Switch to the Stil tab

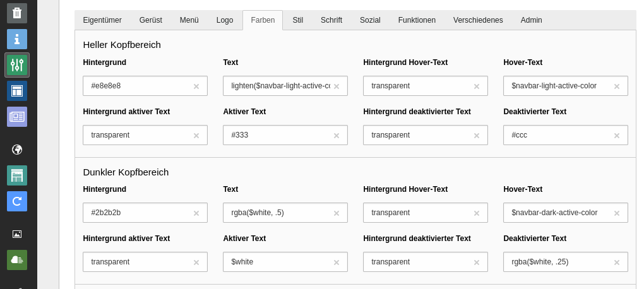coord(298,20)
